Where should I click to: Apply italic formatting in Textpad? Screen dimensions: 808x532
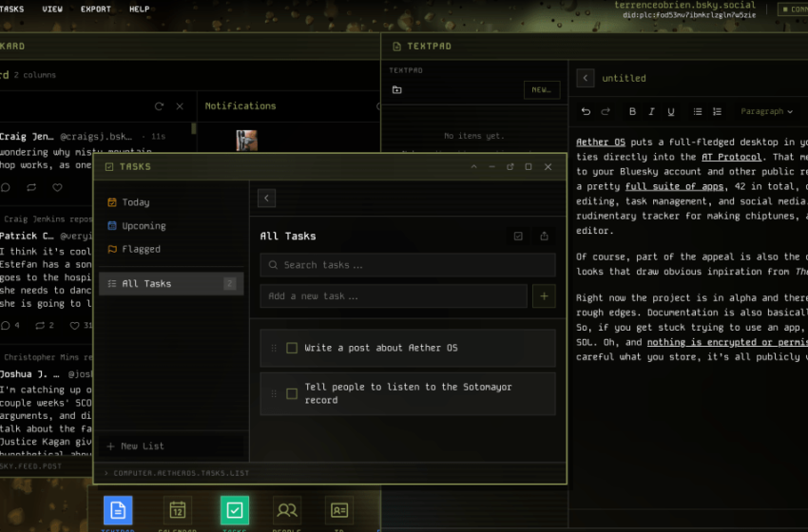652,112
